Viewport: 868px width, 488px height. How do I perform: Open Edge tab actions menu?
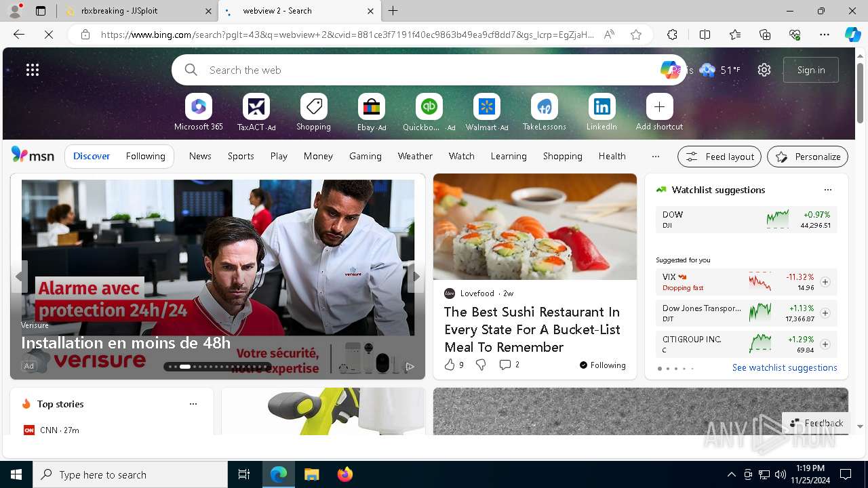(x=41, y=11)
